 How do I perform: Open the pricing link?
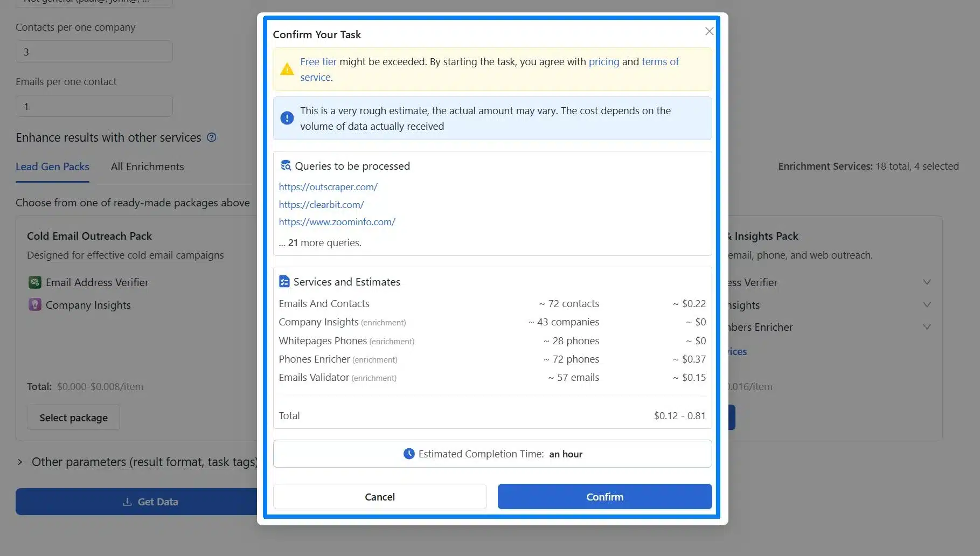(x=603, y=62)
